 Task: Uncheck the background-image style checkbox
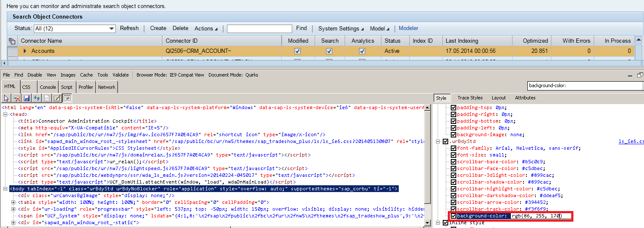coord(454,135)
